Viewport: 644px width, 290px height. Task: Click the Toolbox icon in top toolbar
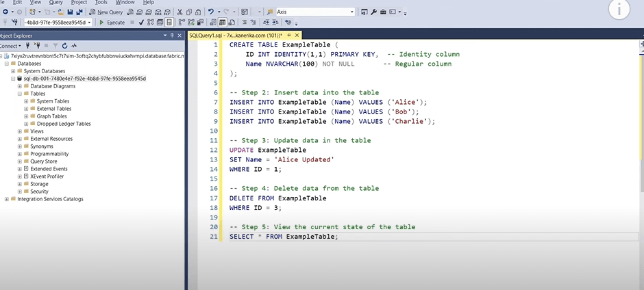click(x=383, y=12)
